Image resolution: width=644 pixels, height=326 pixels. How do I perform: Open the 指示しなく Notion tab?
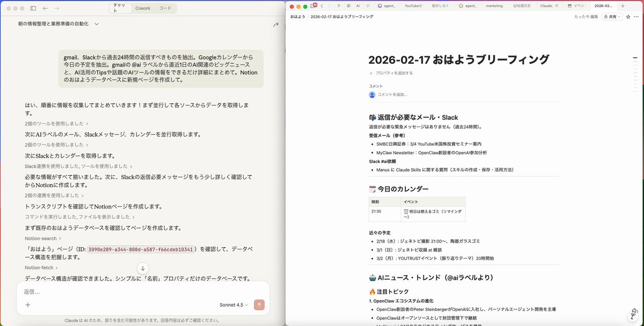click(x=441, y=6)
